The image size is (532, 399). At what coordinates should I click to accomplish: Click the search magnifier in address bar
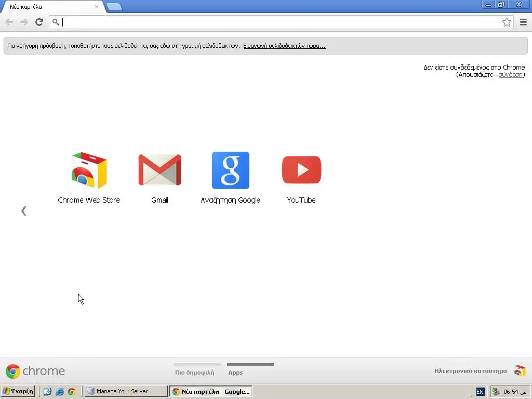(56, 22)
